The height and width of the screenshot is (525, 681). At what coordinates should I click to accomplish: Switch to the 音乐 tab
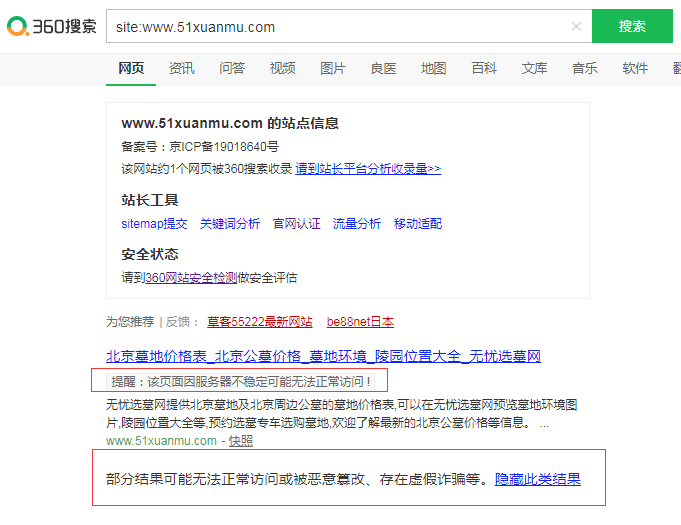(585, 68)
